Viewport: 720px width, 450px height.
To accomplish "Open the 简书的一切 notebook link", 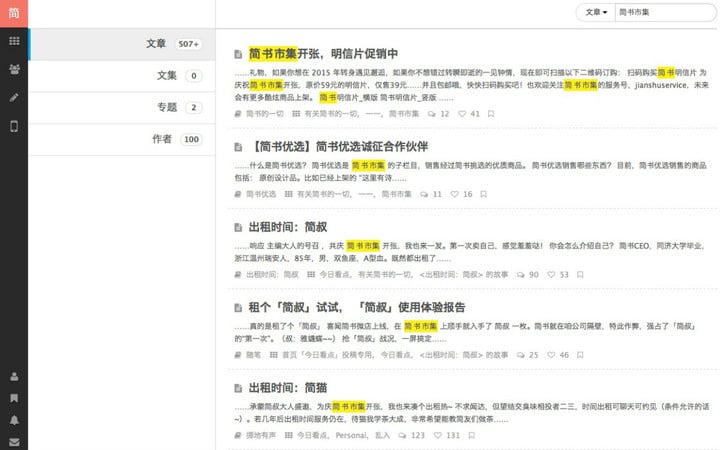I will click(x=265, y=114).
